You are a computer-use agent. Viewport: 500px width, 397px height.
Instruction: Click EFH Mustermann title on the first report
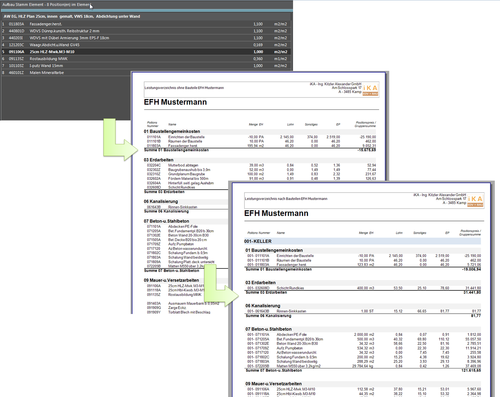tap(175, 102)
